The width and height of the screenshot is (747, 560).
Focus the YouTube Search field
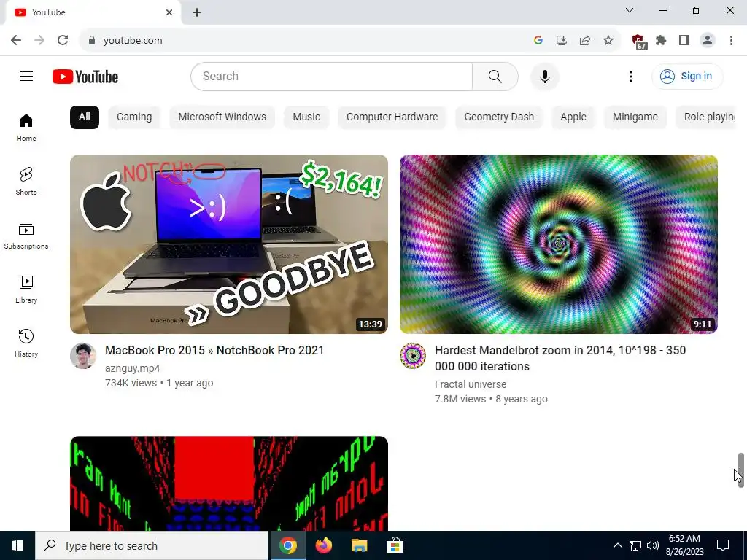(332, 76)
